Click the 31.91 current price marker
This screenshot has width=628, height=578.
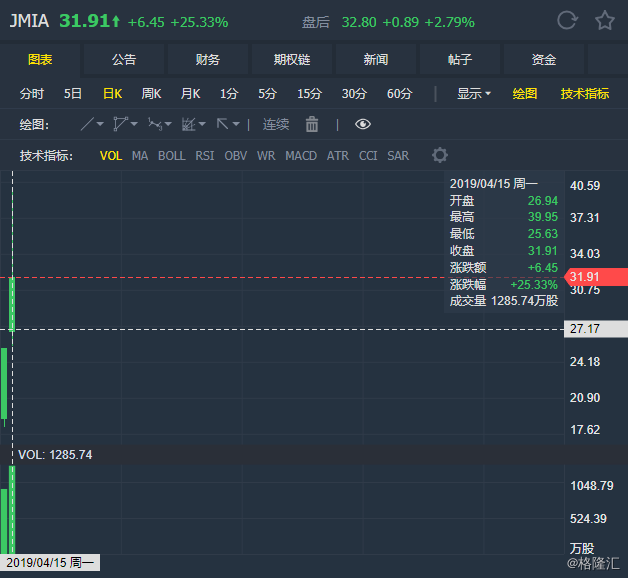596,277
